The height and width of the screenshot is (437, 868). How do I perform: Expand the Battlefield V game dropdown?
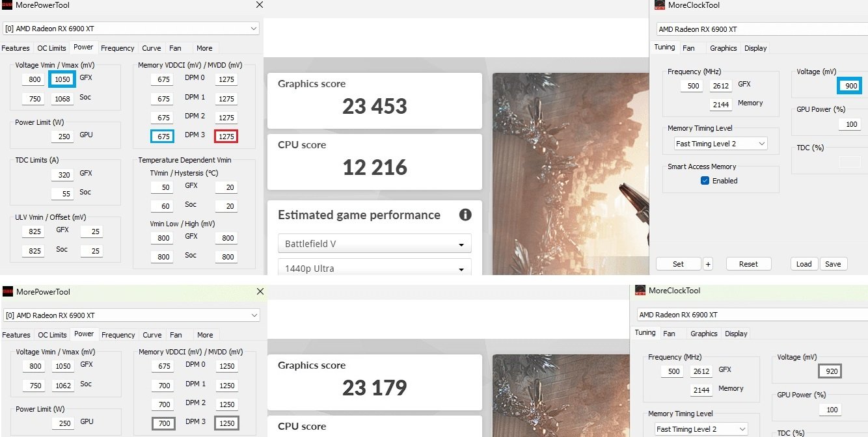375,244
